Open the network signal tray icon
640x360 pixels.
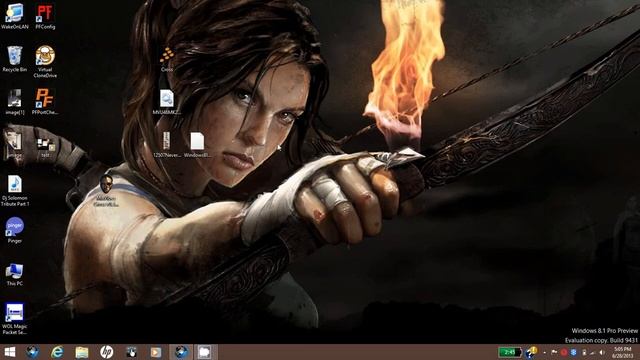(593, 352)
